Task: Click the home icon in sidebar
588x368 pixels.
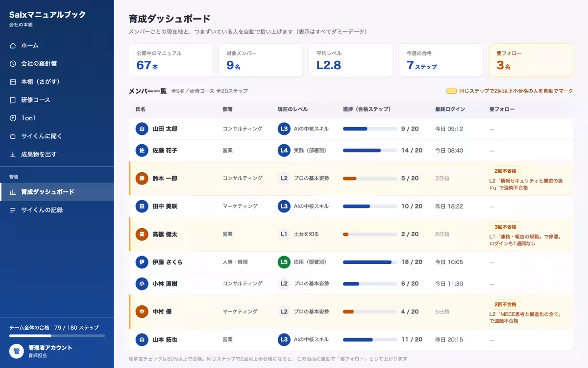Action: pyautogui.click(x=13, y=45)
